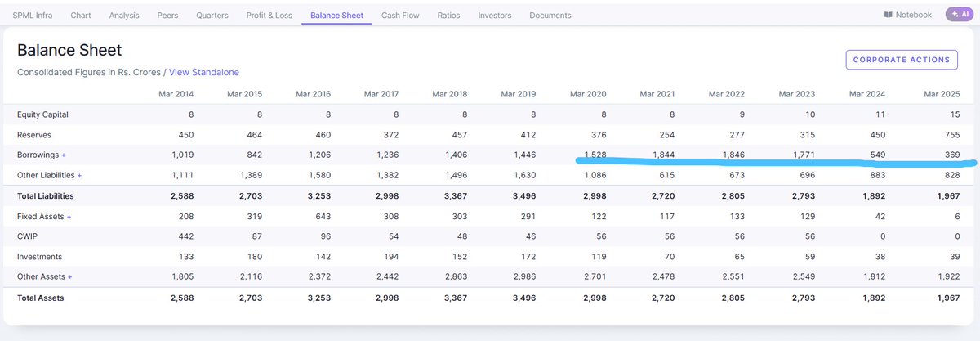
Task: Open Profit & Loss tab
Action: coord(270,15)
